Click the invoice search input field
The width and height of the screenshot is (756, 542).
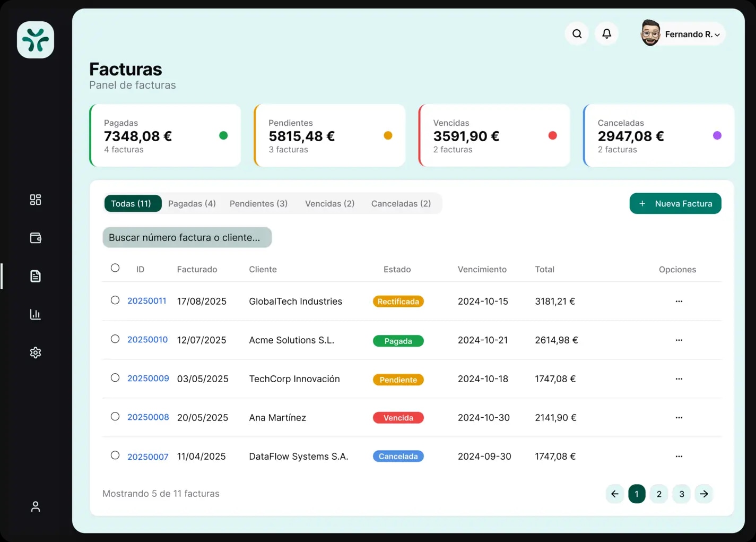pyautogui.click(x=187, y=237)
